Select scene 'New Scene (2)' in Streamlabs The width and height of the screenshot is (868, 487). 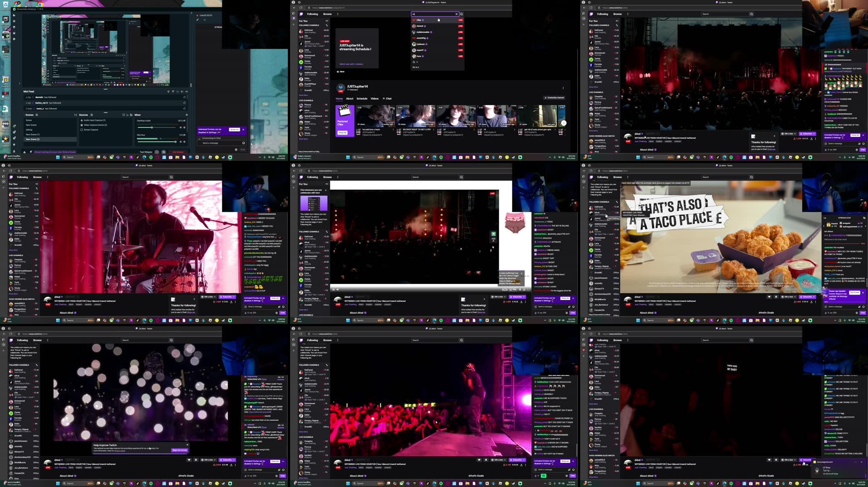coord(50,139)
